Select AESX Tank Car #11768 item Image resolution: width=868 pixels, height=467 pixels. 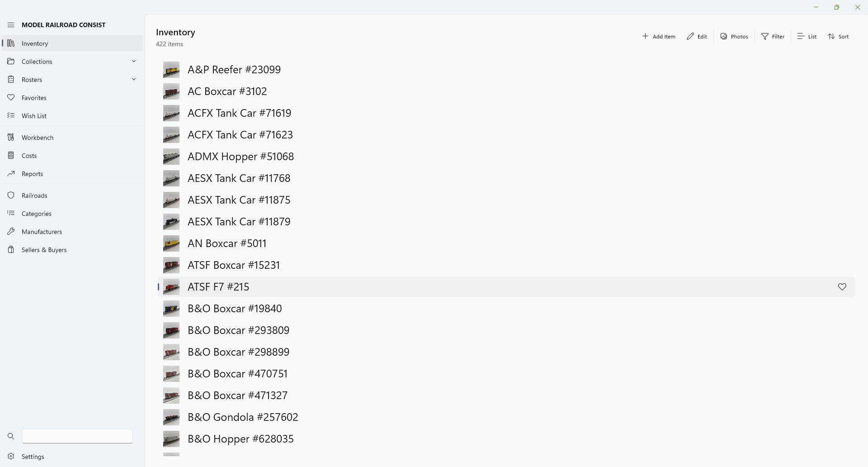[x=506, y=178]
